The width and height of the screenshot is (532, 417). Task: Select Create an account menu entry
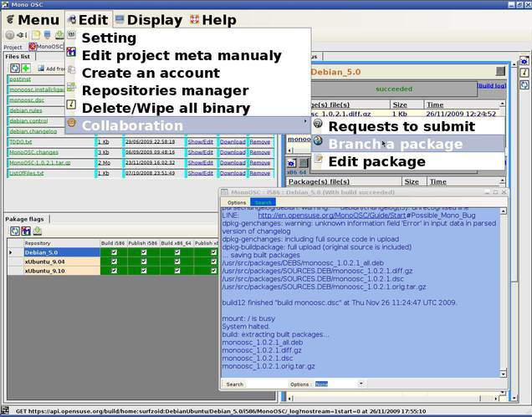click(188, 73)
